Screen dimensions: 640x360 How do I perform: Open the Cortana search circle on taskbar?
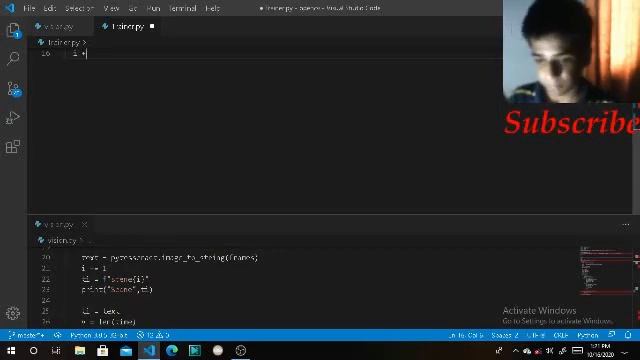[x=33, y=351]
